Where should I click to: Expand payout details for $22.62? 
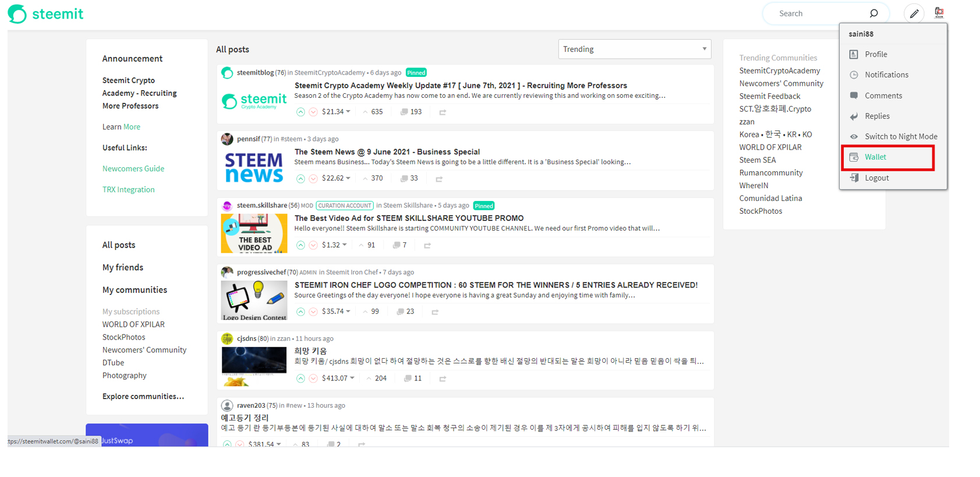(348, 178)
